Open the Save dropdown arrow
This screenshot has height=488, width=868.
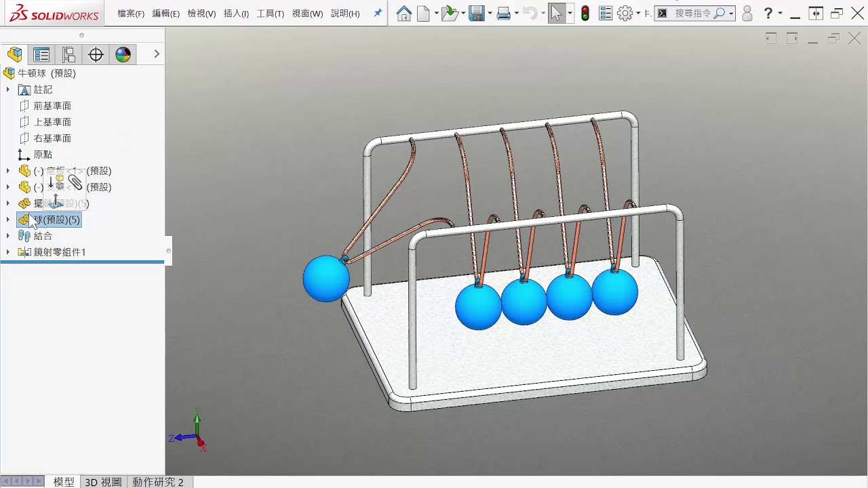[489, 14]
